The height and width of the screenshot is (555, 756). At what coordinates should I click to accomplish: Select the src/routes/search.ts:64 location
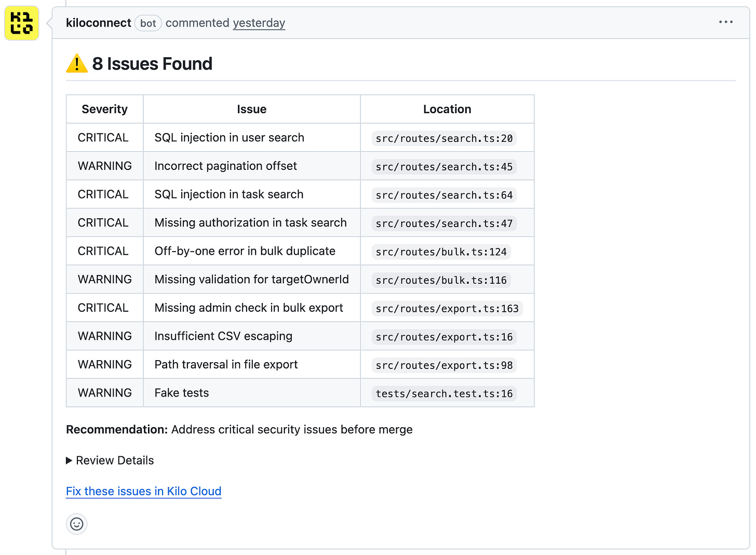click(444, 195)
